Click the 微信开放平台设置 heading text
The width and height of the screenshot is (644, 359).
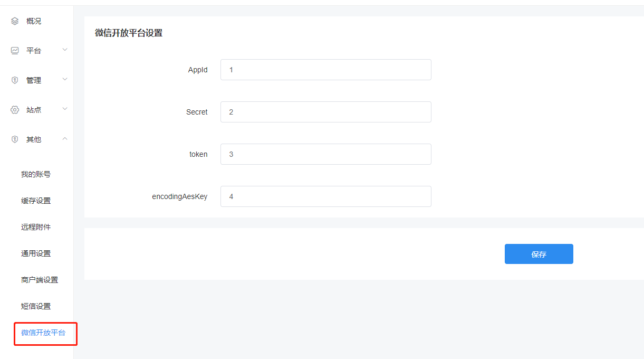129,33
